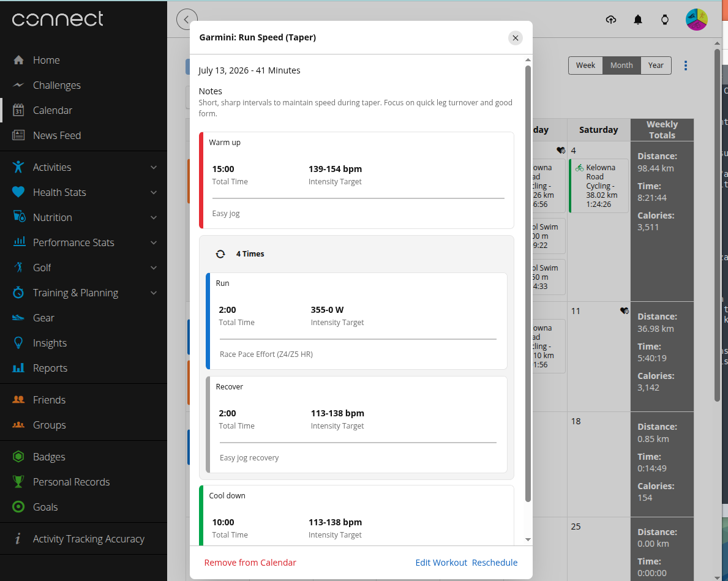Click the cloud upload icon
Viewport: 728px width, 581px height.
(x=611, y=20)
